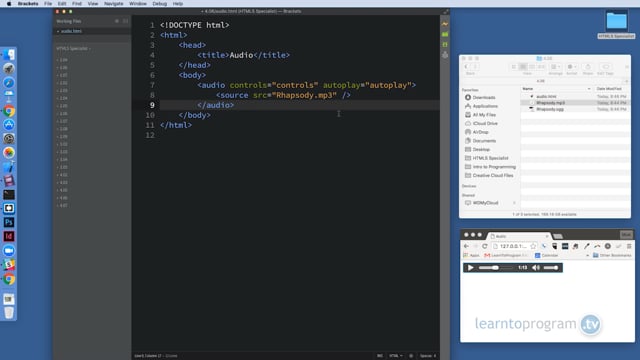Open View menu in menu bar
The width and height of the screenshot is (640, 360).
(x=93, y=4)
